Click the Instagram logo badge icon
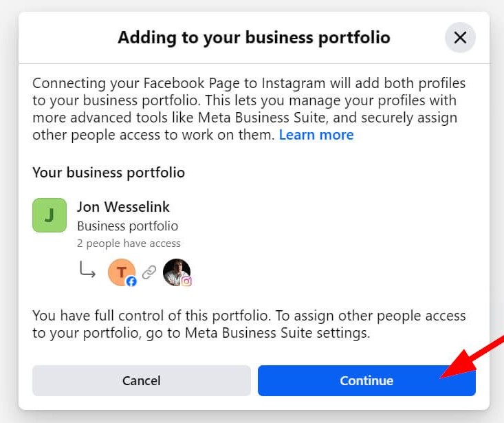 click(x=186, y=281)
